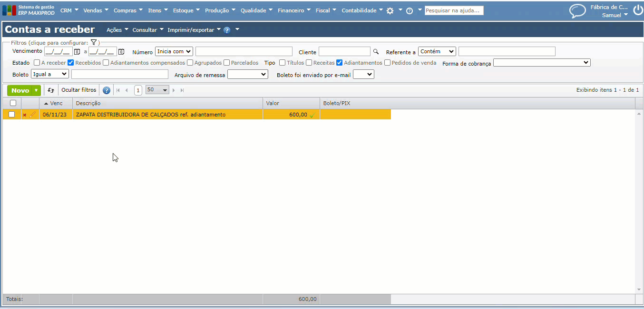Edit the ZAPATA row with pencil icon
The image size is (644, 309).
pyautogui.click(x=33, y=115)
